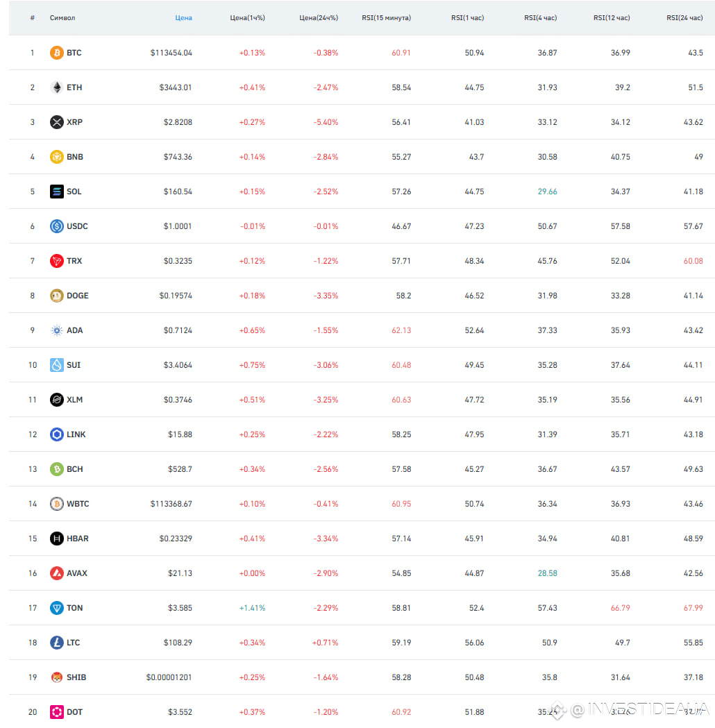Sort by RSI(15 минута) column header
Screen dimensions: 715x728
click(386, 17)
